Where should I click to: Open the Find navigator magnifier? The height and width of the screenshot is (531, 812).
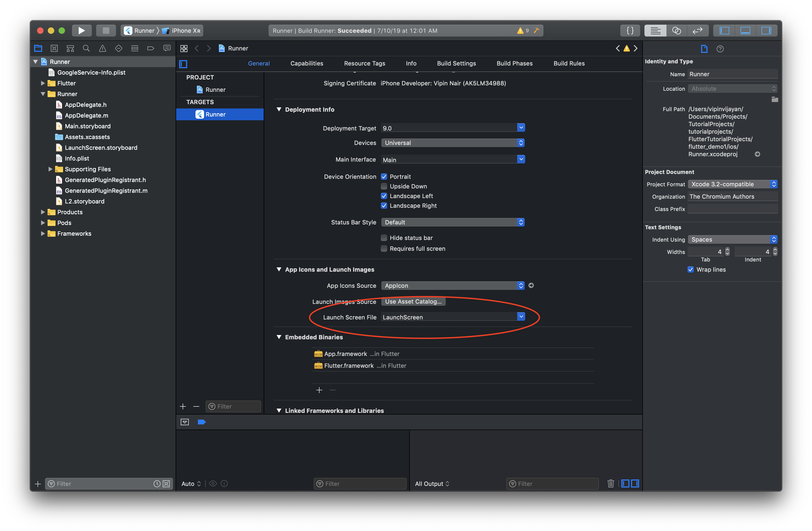(x=86, y=48)
